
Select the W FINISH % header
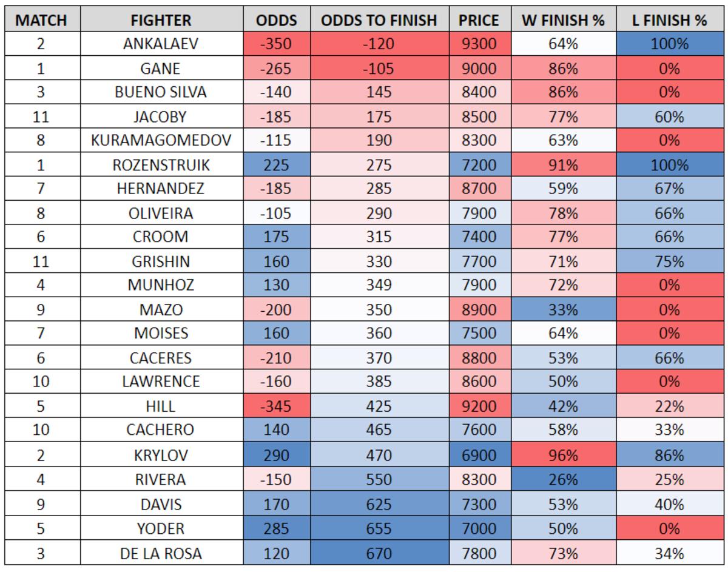point(563,20)
